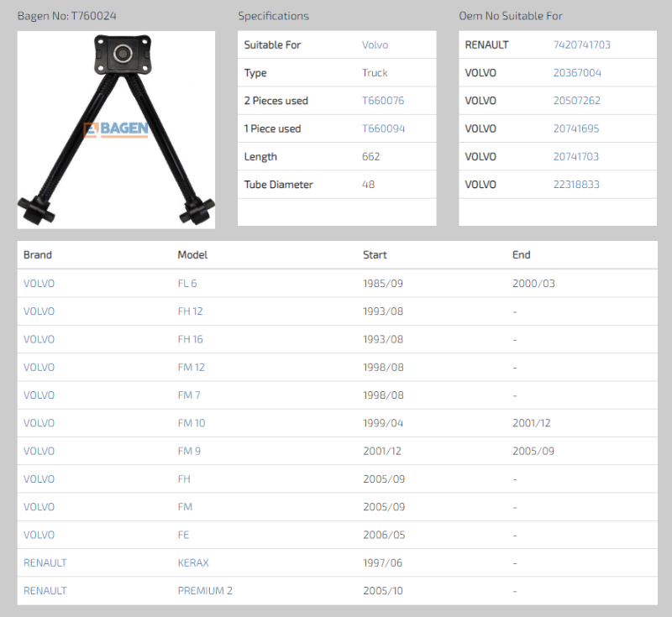Click the '1 Piece used' label
The height and width of the screenshot is (617, 672).
click(x=272, y=128)
